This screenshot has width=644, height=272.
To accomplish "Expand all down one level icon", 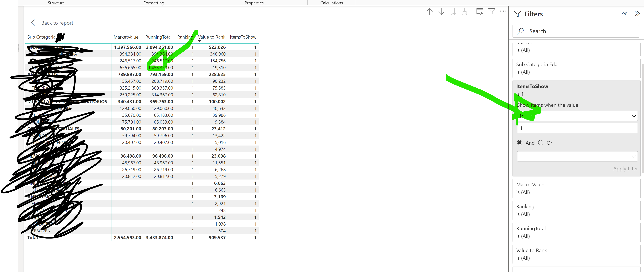I will pos(464,12).
